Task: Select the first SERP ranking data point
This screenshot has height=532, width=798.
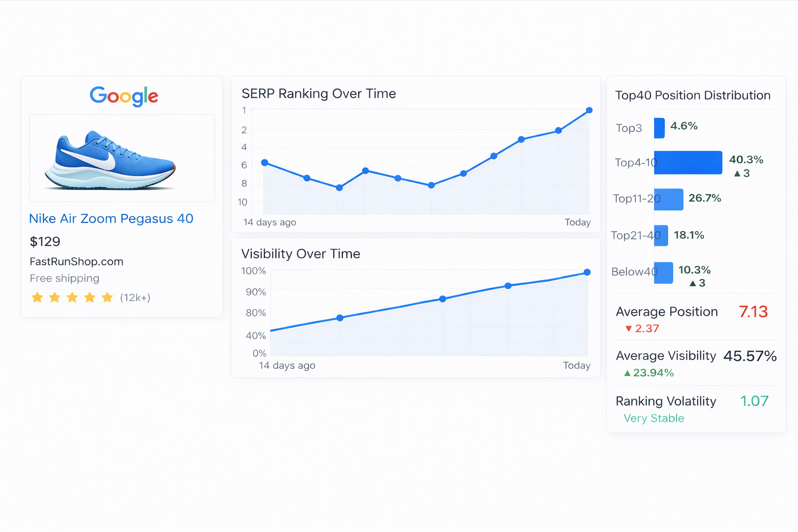Action: click(x=264, y=163)
